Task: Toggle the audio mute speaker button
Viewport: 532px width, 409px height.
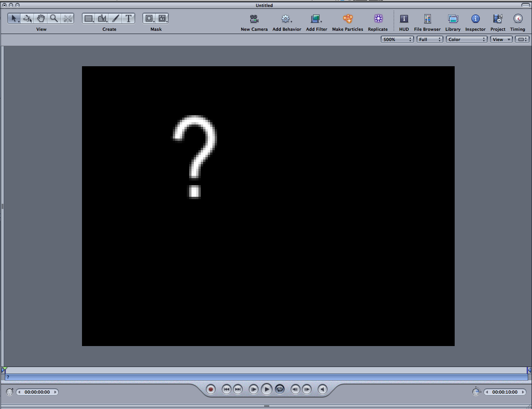Action: [x=322, y=389]
